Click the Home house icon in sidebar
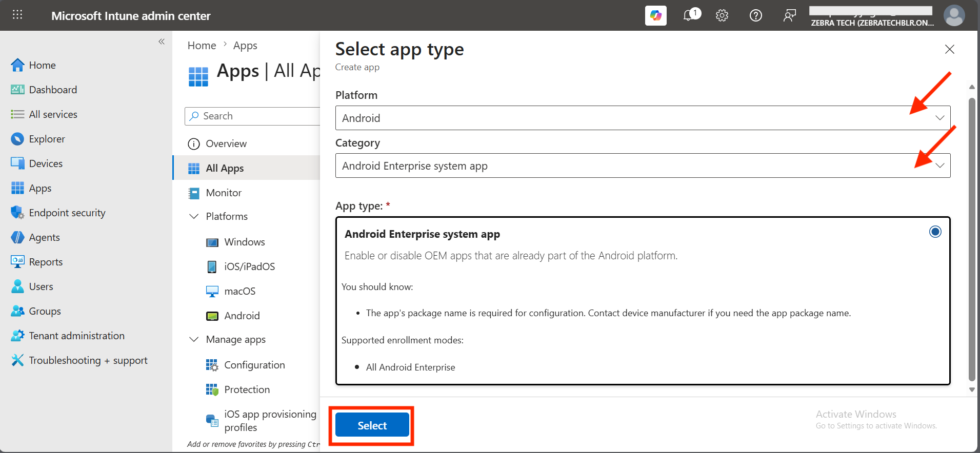 [x=17, y=65]
